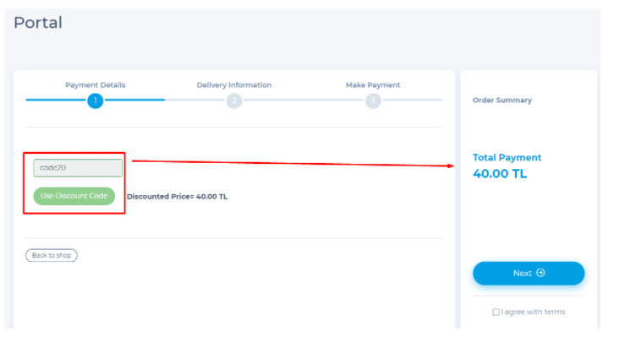Open the Payment Details step

click(96, 85)
